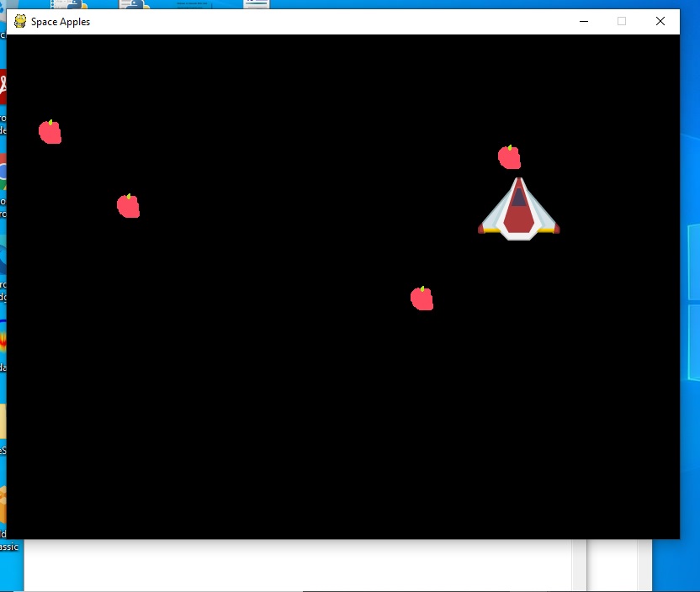Click the topmost apple near the spaceship
Viewport: 700px width, 592px height.
[x=509, y=156]
